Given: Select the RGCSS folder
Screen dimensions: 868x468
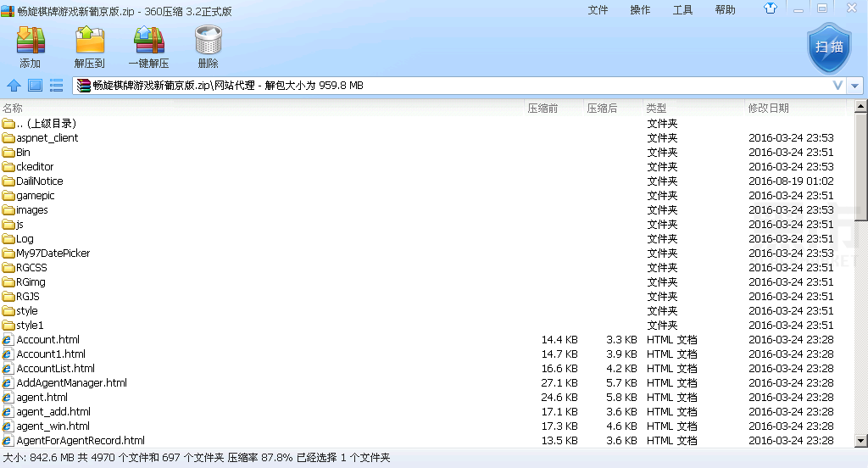Looking at the screenshot, I should pos(426,268).
